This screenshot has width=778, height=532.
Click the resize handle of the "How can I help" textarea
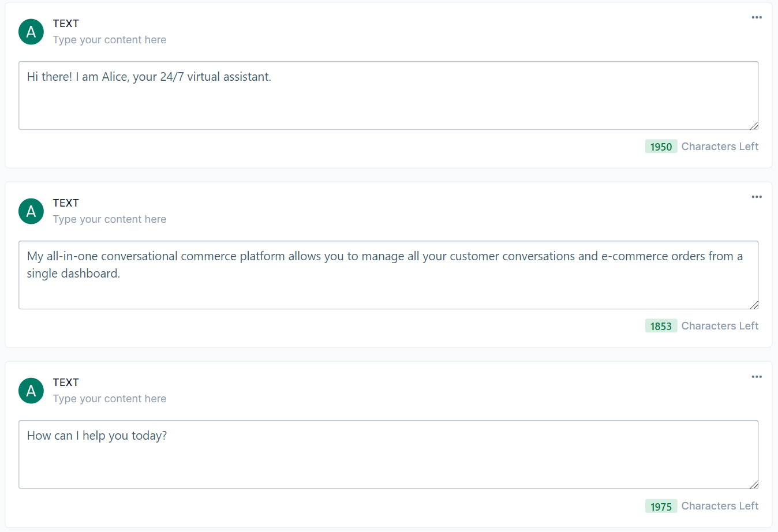click(x=754, y=484)
